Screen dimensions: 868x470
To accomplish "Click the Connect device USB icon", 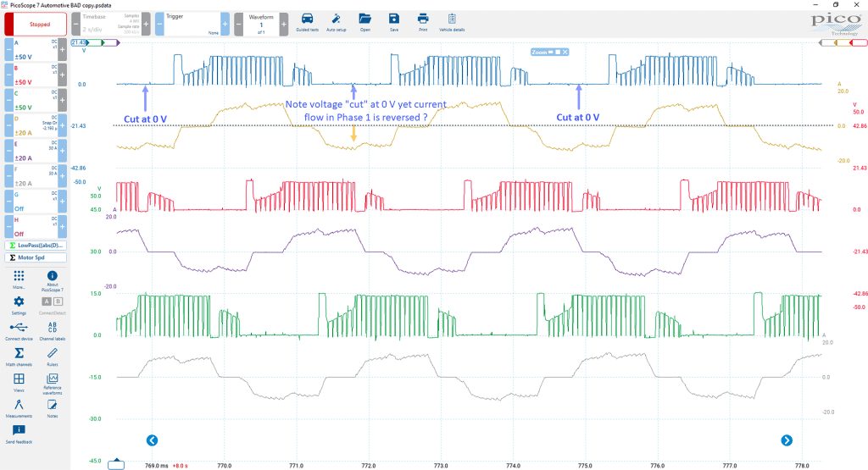I will (19, 330).
